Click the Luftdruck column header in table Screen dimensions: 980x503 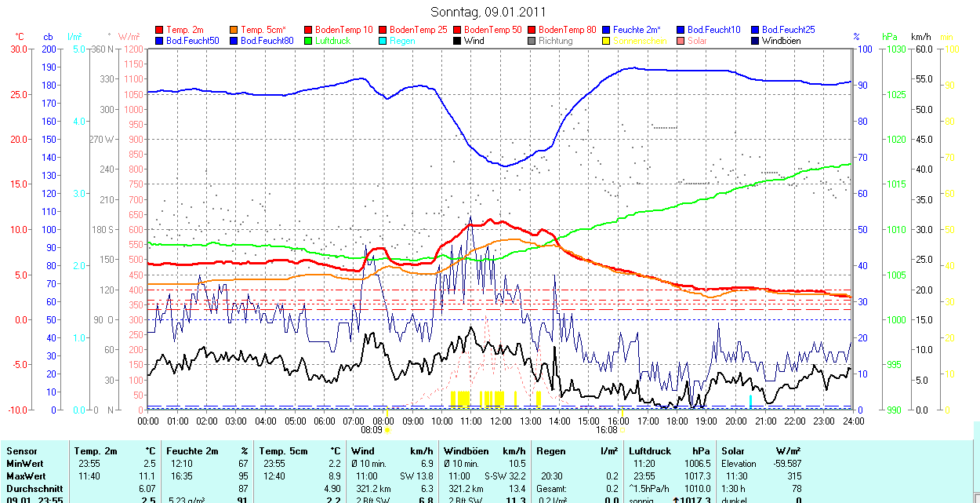[650, 451]
